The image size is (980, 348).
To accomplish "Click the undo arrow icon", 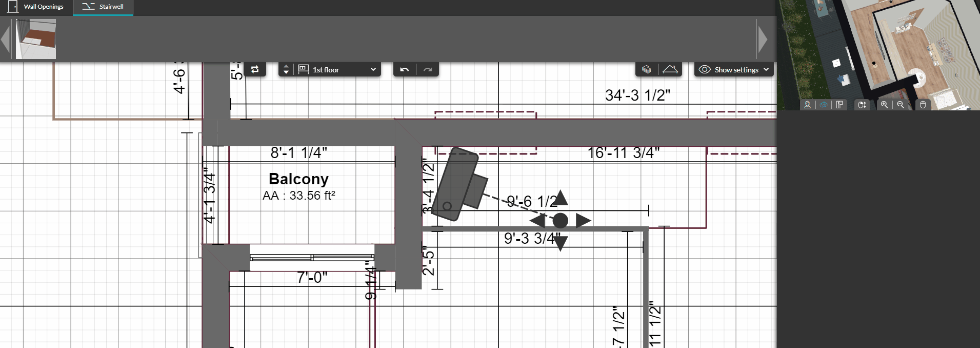I will point(405,70).
